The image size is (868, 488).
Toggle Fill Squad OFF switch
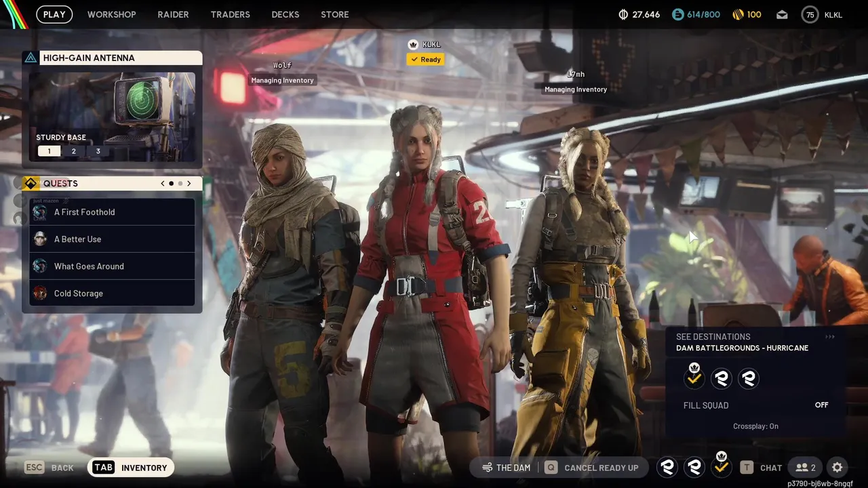click(821, 405)
